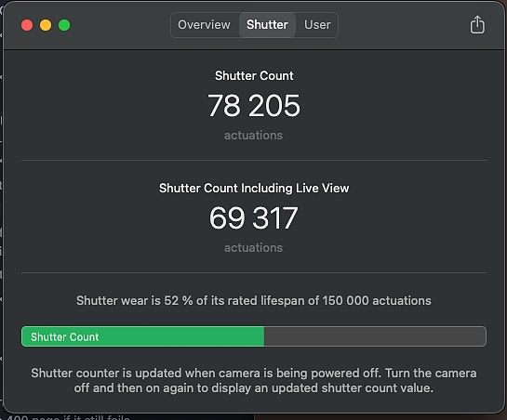Select the Shutter tab
Viewport: 507px width, 420px height.
[267, 25]
